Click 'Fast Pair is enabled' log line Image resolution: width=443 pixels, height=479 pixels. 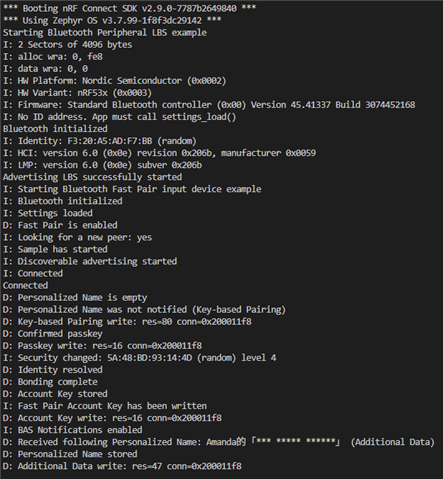[60, 225]
